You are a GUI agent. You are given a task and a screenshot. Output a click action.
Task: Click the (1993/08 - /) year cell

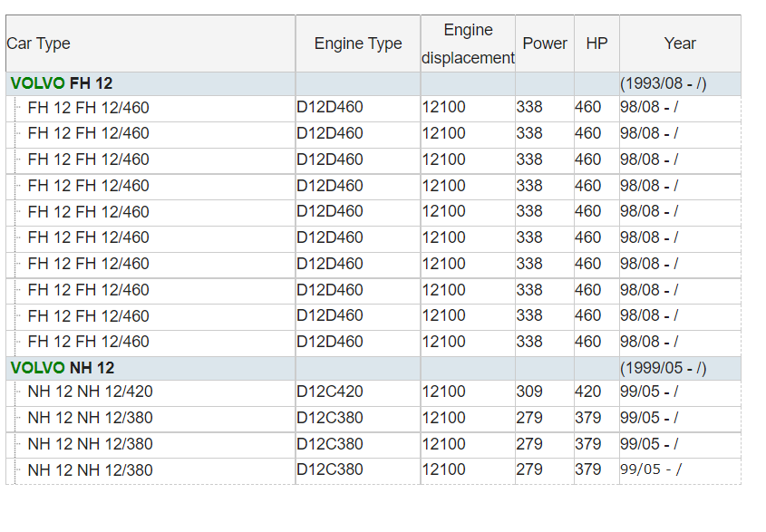(x=680, y=83)
